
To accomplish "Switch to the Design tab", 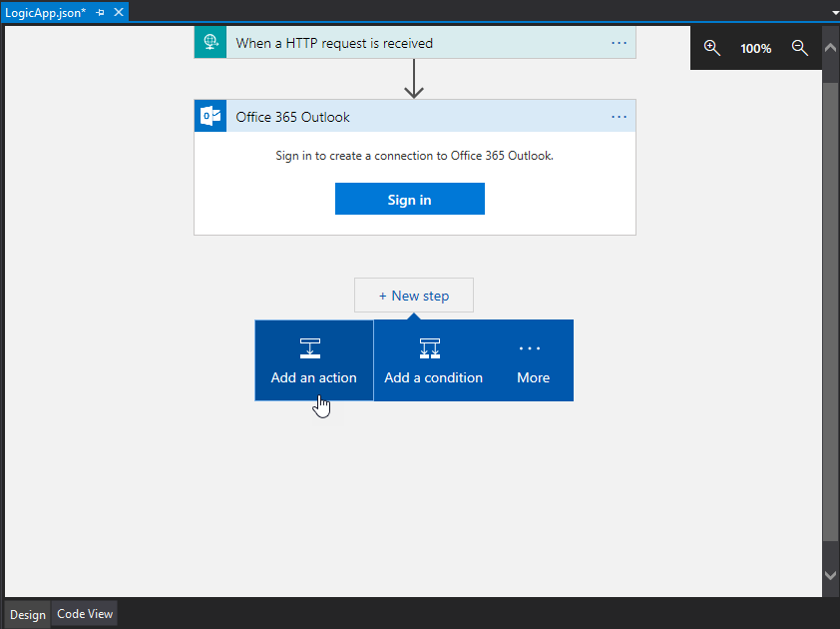I will point(28,614).
